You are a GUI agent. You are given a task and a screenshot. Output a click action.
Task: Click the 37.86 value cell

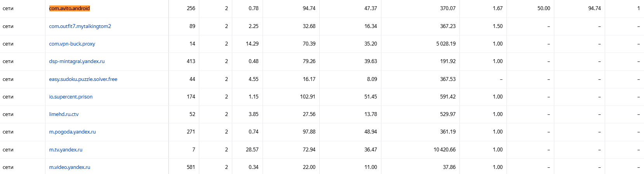(x=449, y=167)
